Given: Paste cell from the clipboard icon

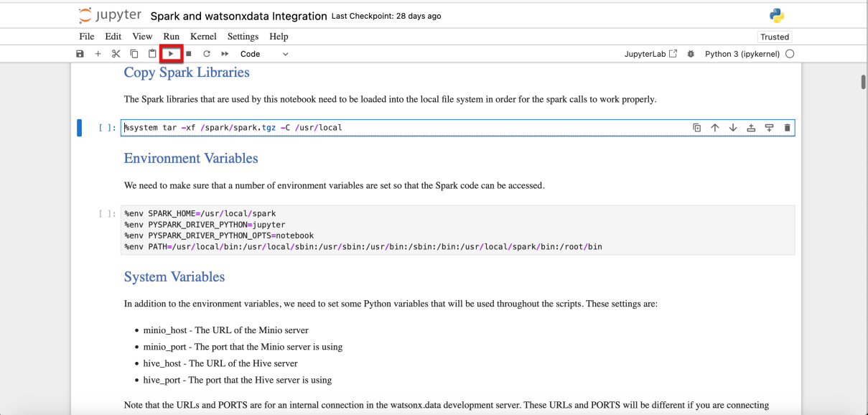Looking at the screenshot, I should click(152, 54).
